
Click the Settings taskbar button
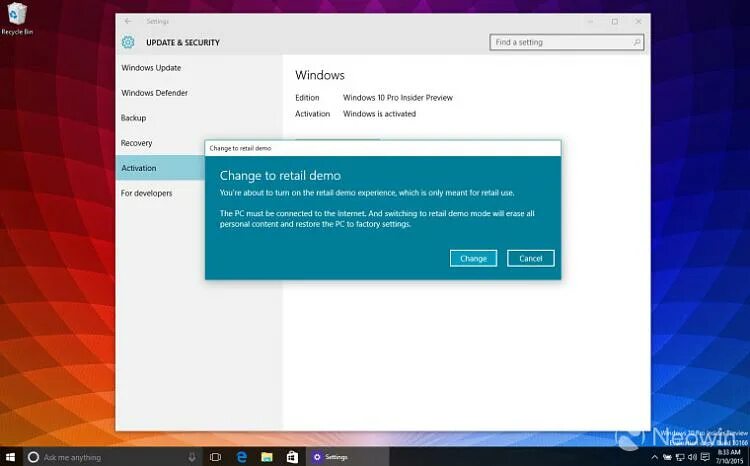coord(347,457)
